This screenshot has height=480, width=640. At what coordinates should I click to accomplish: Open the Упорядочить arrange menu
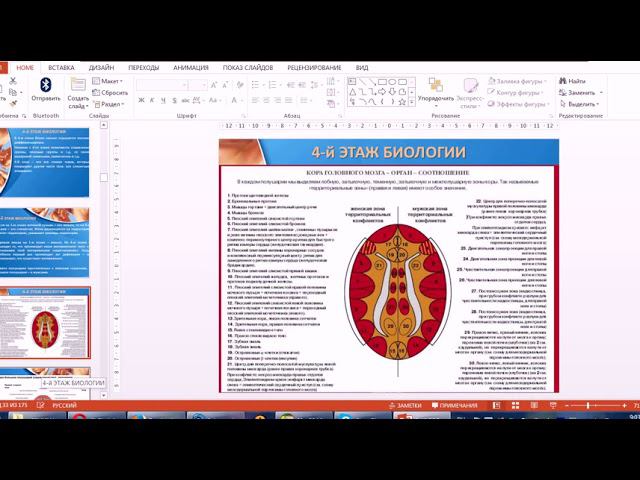[436, 92]
